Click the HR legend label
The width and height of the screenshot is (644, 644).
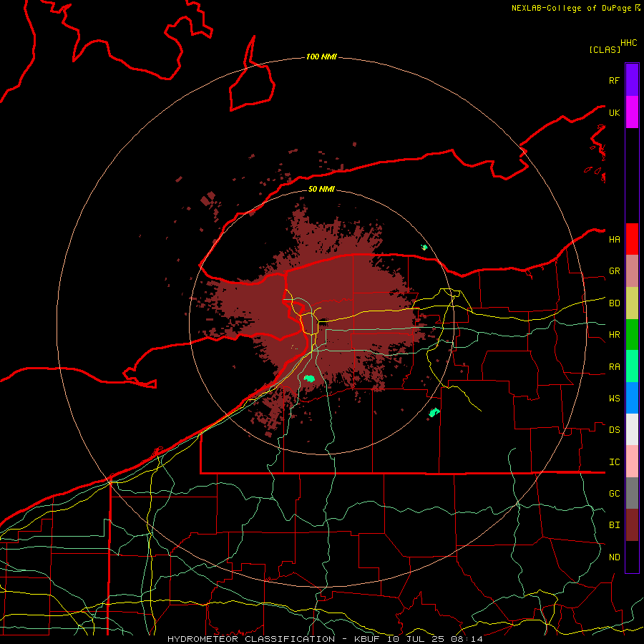click(614, 335)
